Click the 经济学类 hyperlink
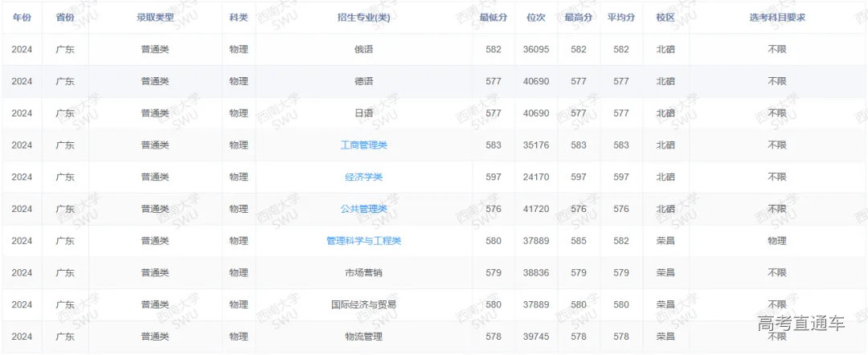The image size is (868, 355). (x=363, y=177)
